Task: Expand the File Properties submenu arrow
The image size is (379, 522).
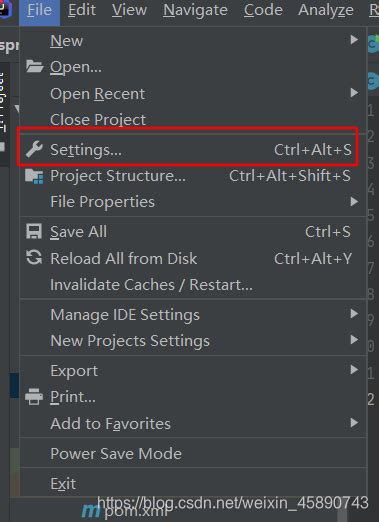Action: pos(354,201)
